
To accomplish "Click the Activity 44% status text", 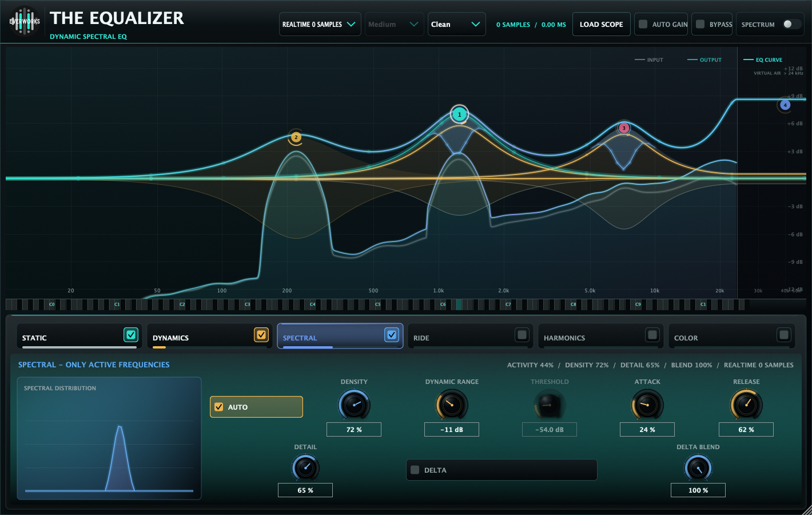I will pyautogui.click(x=530, y=365).
